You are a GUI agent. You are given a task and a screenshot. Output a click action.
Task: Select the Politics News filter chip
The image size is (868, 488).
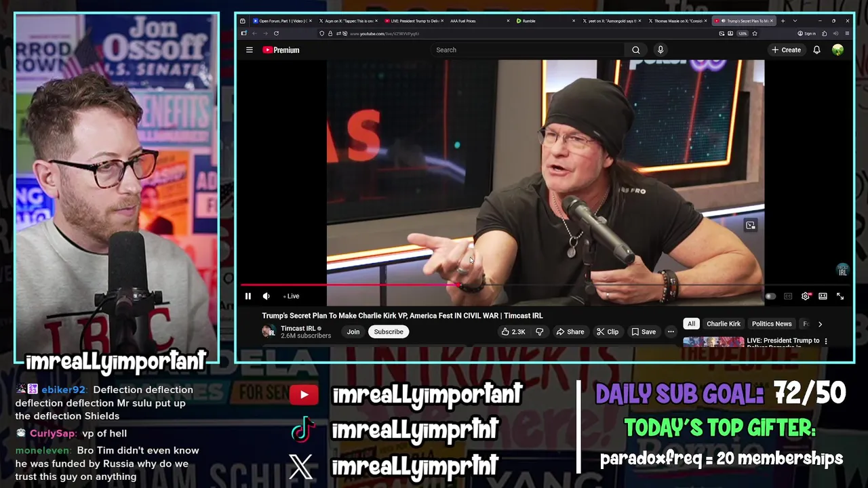coord(772,324)
